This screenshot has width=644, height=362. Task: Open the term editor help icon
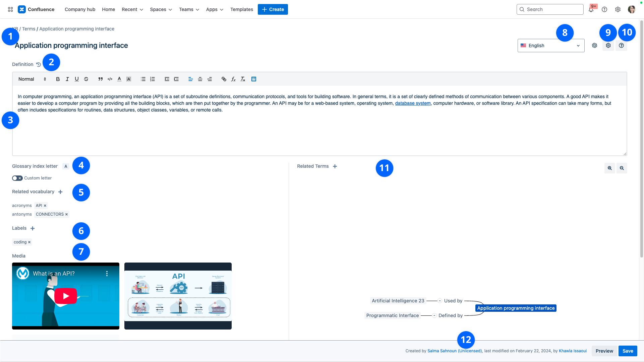point(621,46)
